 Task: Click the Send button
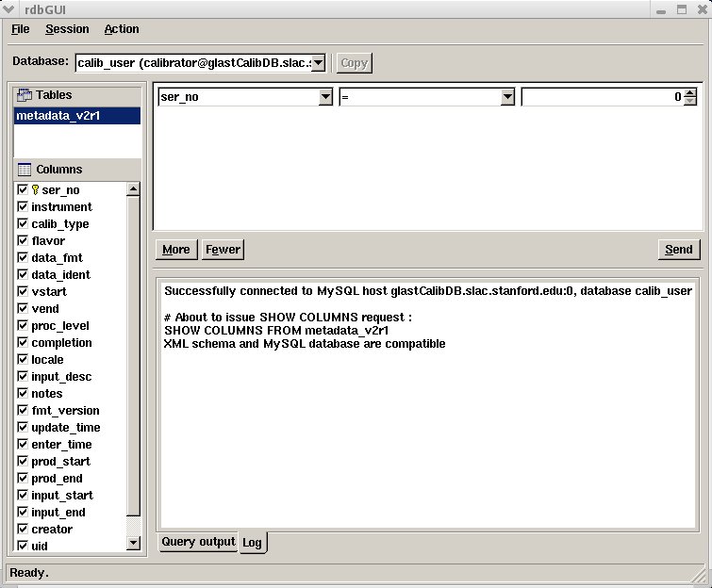coord(679,250)
